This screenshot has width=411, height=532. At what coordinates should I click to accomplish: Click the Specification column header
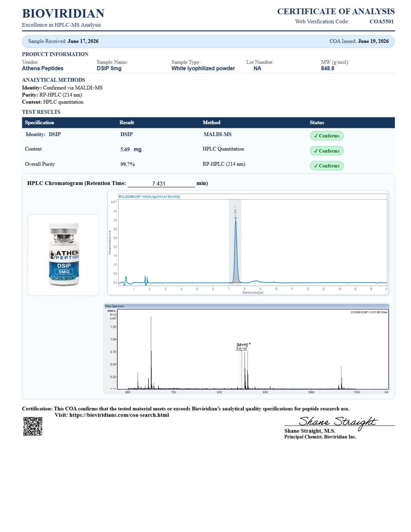(x=39, y=123)
